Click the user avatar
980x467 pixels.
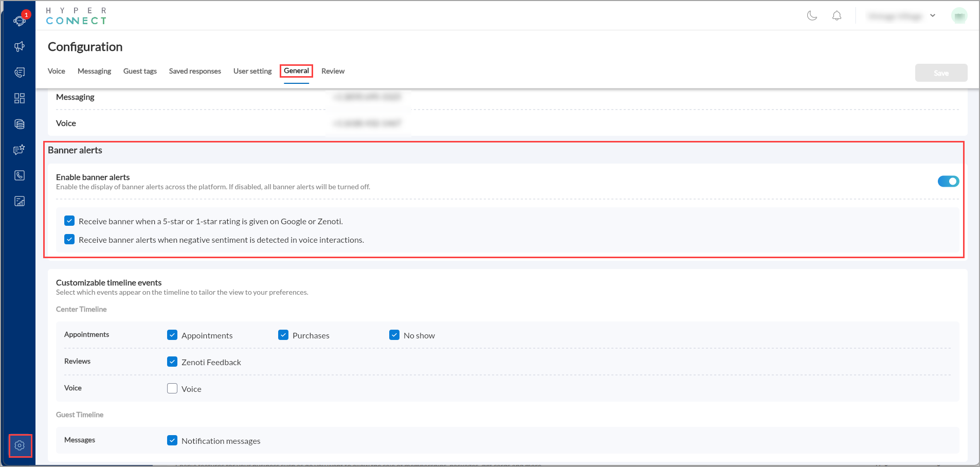[959, 16]
